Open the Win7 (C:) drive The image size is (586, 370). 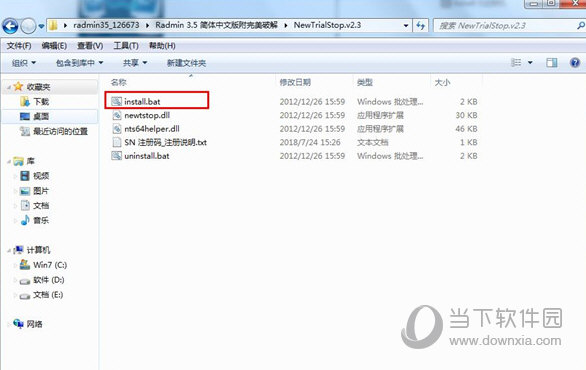50,265
